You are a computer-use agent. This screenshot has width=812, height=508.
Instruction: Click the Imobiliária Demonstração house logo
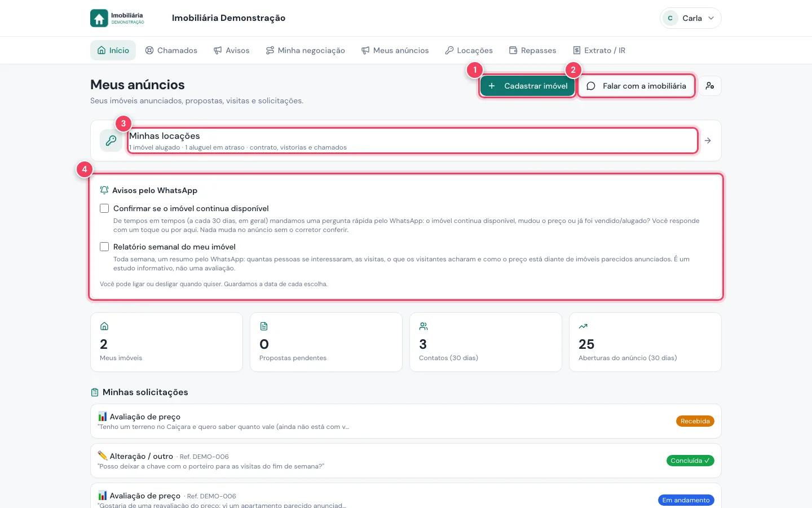(x=117, y=18)
